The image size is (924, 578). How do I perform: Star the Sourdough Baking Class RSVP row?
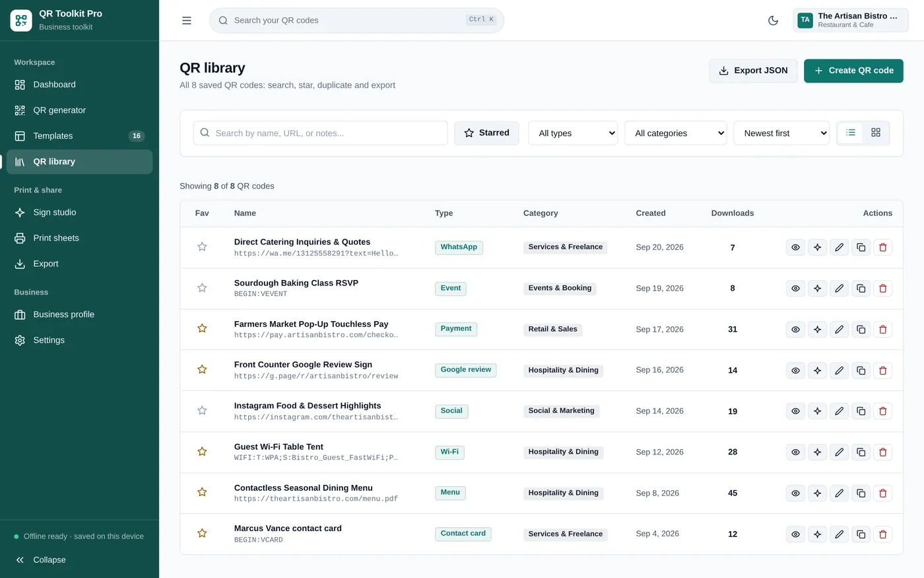tap(202, 288)
